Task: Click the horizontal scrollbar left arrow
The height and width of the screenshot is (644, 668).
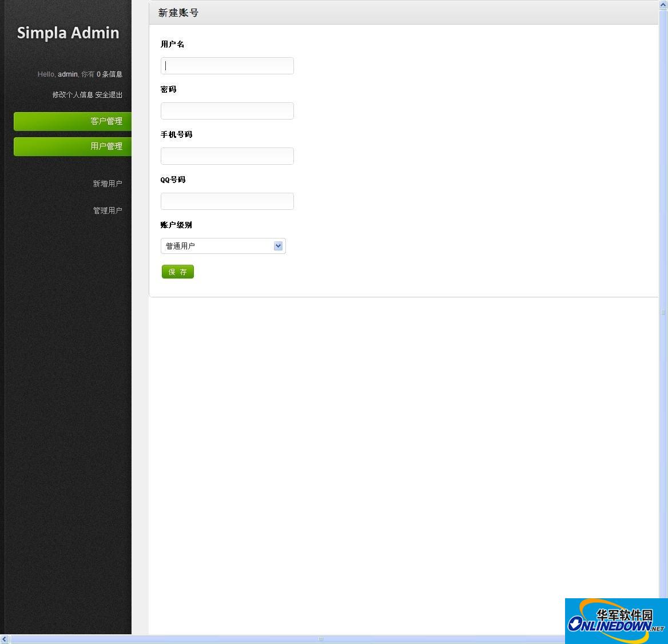Action: [x=4, y=639]
